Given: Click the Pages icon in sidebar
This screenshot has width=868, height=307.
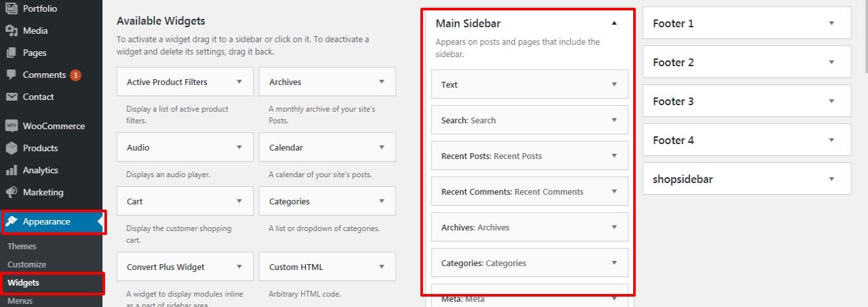Looking at the screenshot, I should pyautogui.click(x=11, y=53).
